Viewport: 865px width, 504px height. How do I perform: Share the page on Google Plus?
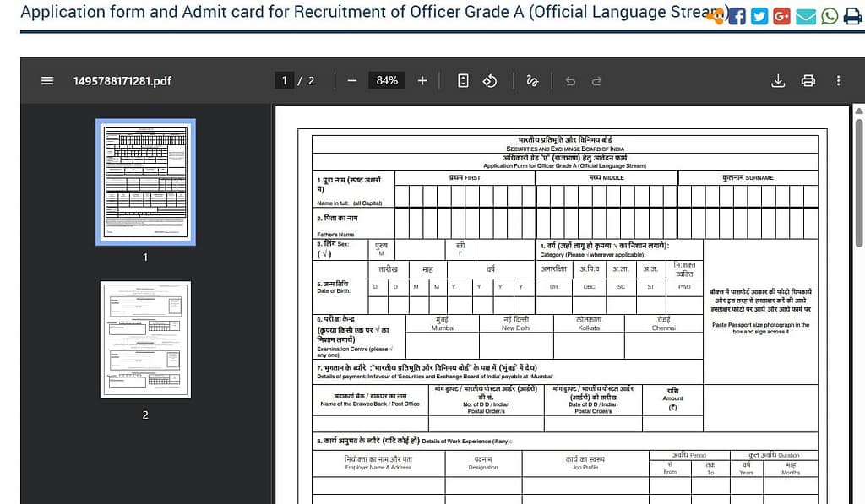tap(781, 17)
